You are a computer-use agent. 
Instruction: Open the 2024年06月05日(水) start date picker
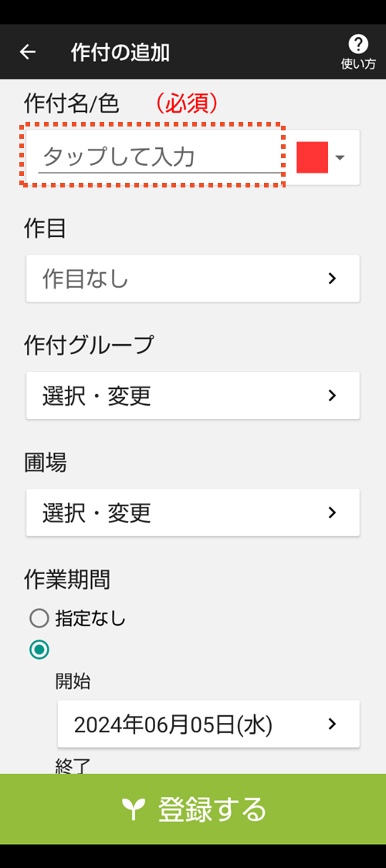coord(208,724)
